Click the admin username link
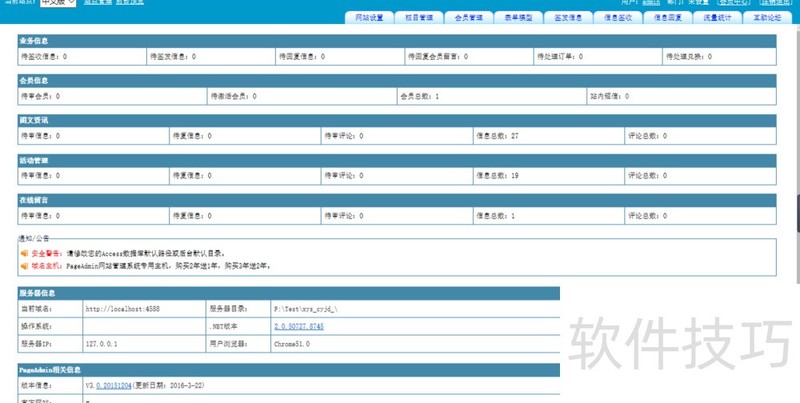Screen dimensions: 800x403 pyautogui.click(x=651, y=3)
